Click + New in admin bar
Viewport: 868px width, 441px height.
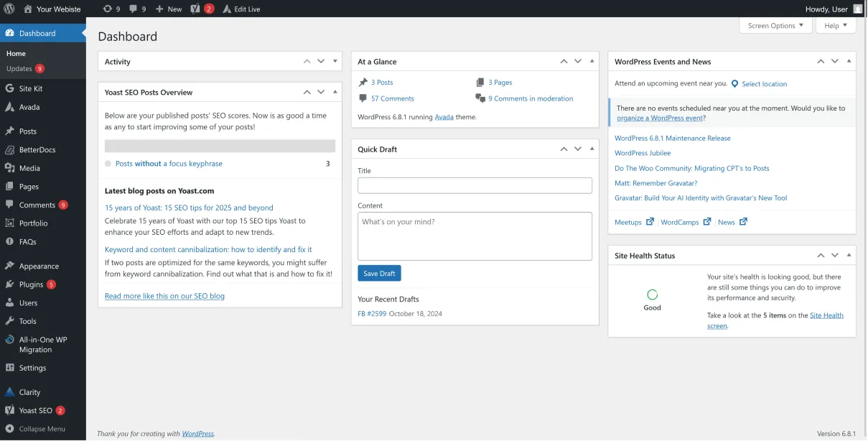169,9
